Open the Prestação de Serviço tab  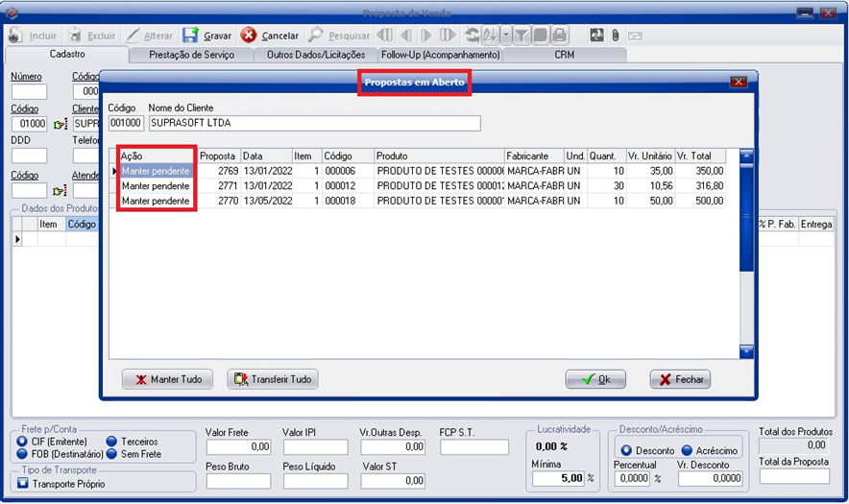point(191,55)
